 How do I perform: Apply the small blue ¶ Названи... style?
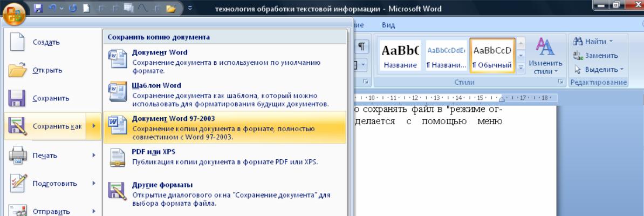446,55
